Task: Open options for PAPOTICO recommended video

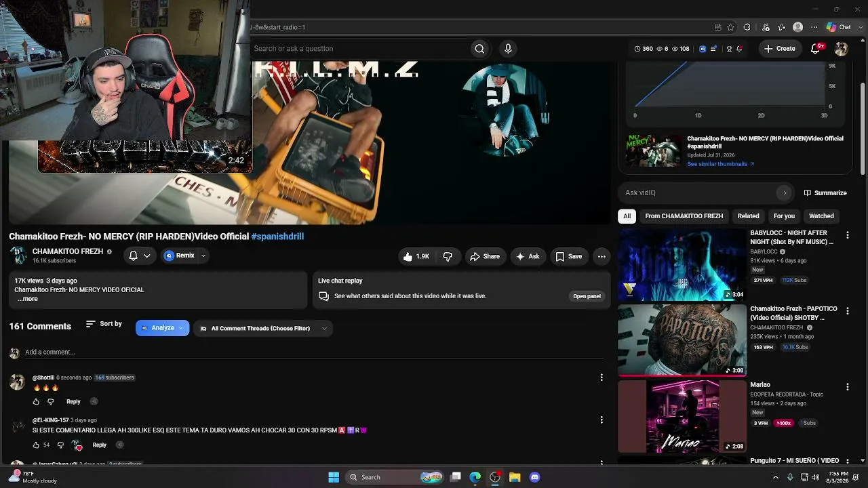Action: tap(847, 311)
